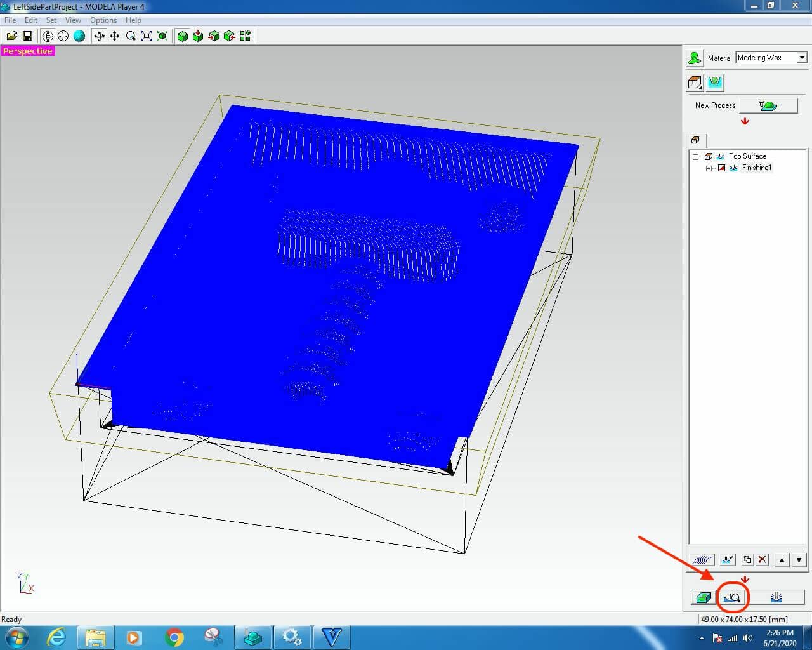Image resolution: width=812 pixels, height=650 pixels.
Task: Open the Material dropdown showing Modeling Wax
Action: 771,58
